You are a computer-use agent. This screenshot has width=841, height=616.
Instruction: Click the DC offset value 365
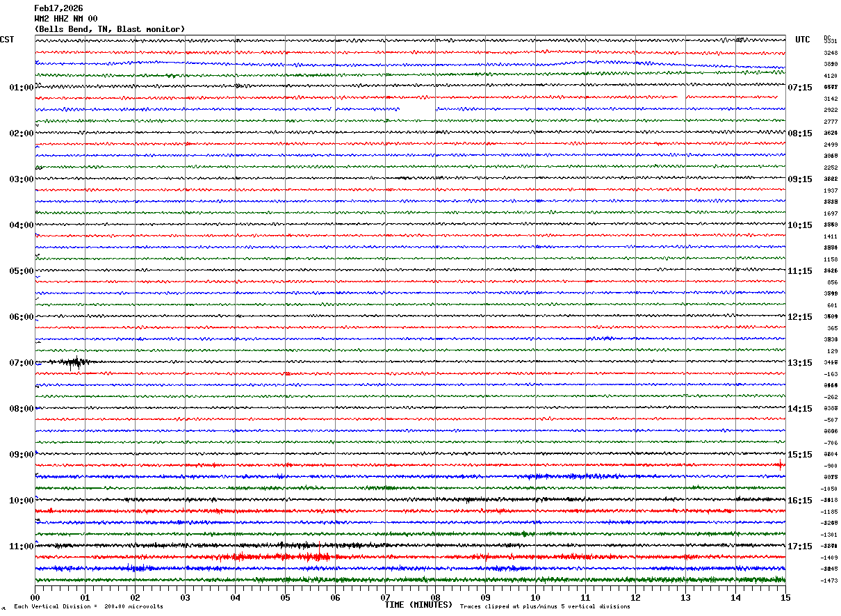832,328
